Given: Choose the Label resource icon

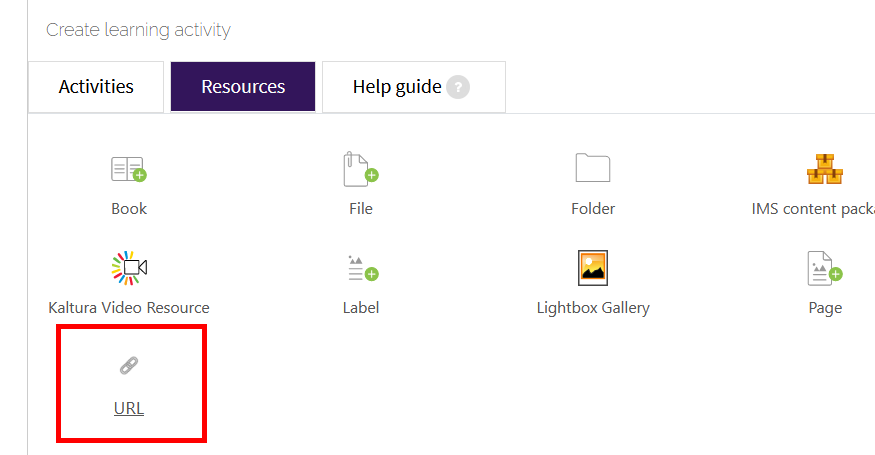Looking at the screenshot, I should (x=363, y=268).
